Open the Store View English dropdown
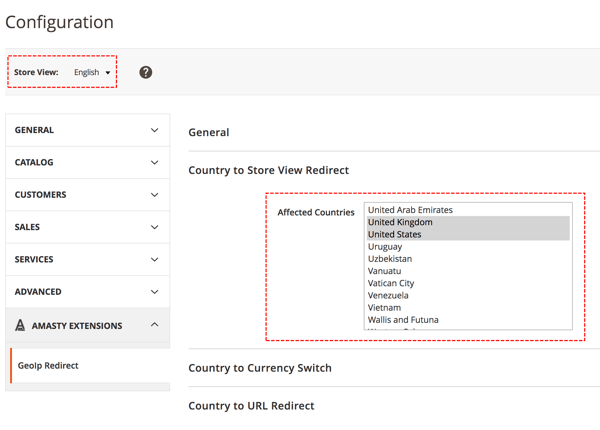Screen dimensions: 600x430 [92, 73]
